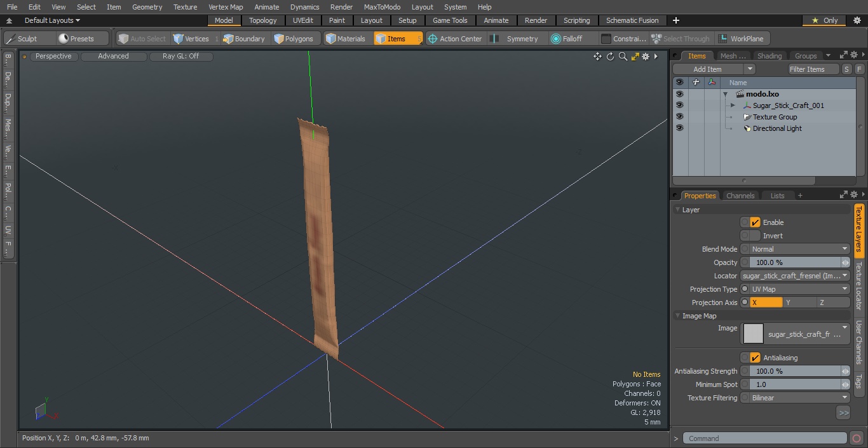Switch to Boundary selection mode

pos(244,39)
